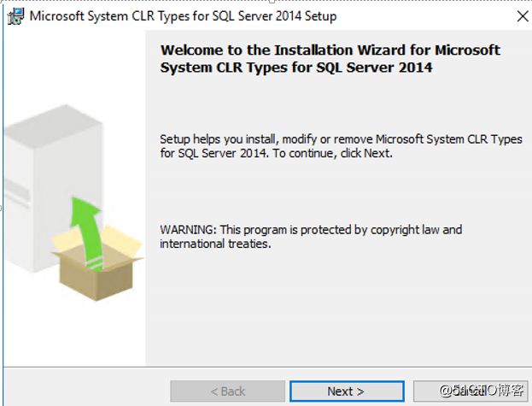Click the 'Setup helps you install, modify' paragraph
Image resolution: width=532 pixels, height=406 pixels.
point(341,146)
